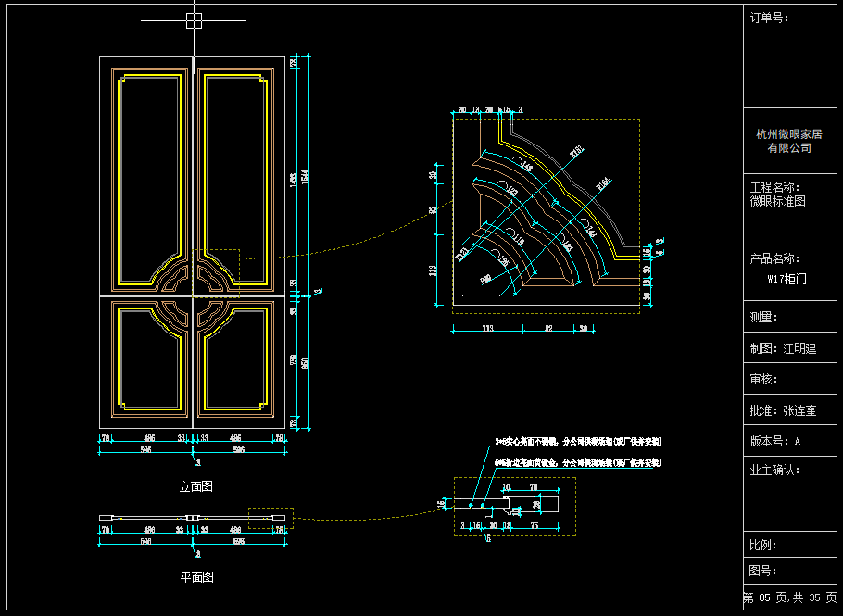Click the 测量 field in the title block

point(762,318)
